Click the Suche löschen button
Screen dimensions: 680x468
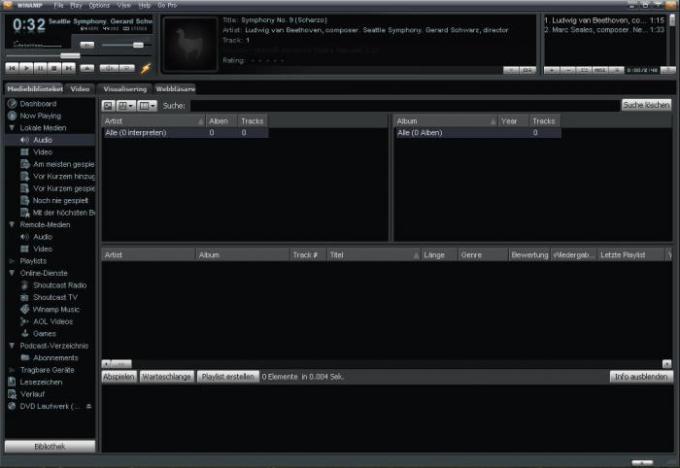(646, 105)
